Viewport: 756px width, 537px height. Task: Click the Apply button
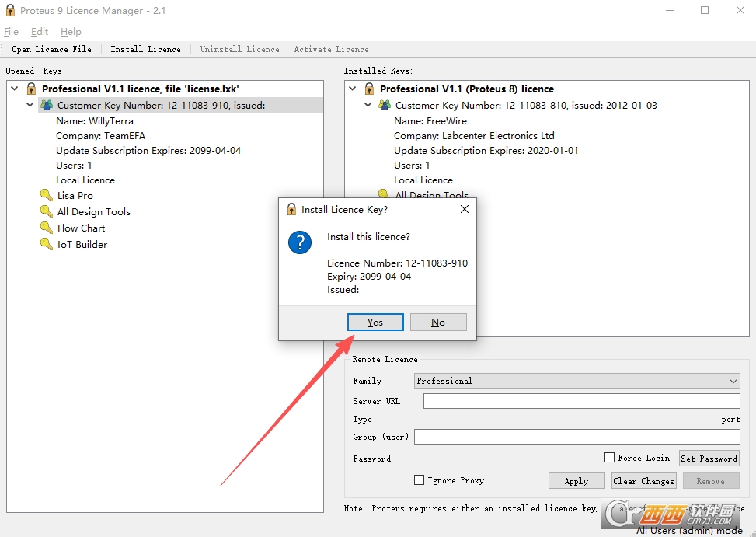577,481
